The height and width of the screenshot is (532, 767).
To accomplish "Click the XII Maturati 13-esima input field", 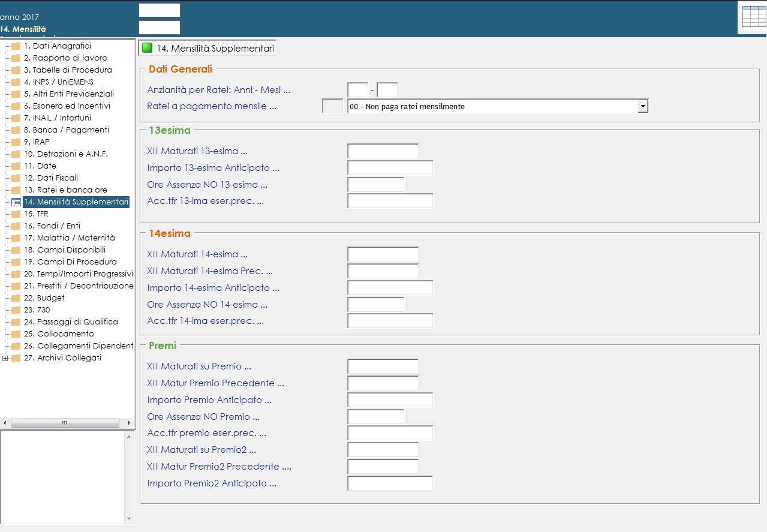I will point(383,151).
